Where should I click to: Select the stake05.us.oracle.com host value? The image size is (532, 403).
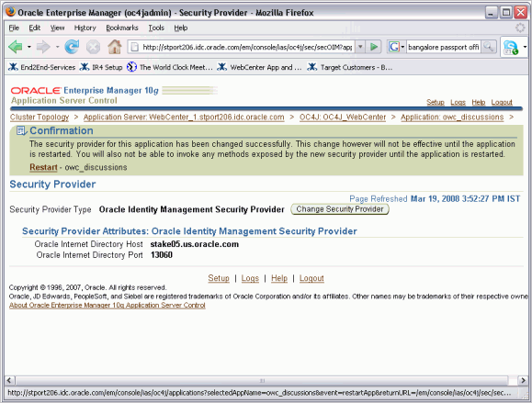point(195,244)
